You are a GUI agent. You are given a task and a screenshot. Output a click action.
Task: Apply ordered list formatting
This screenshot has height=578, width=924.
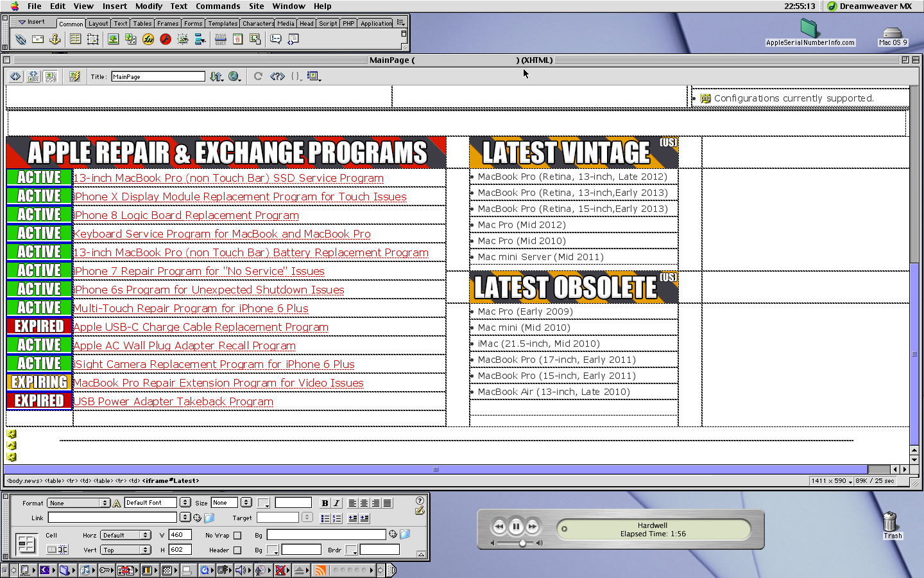click(337, 518)
